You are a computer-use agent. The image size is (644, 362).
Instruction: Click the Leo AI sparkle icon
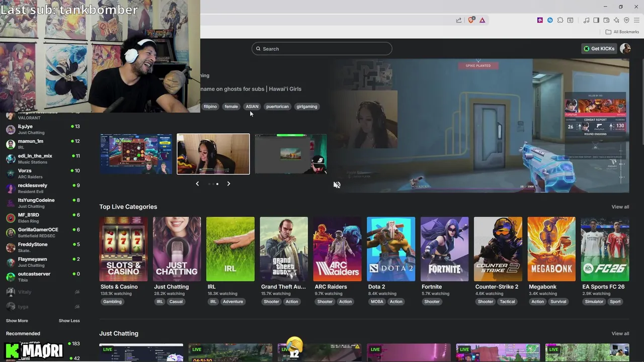(x=616, y=20)
